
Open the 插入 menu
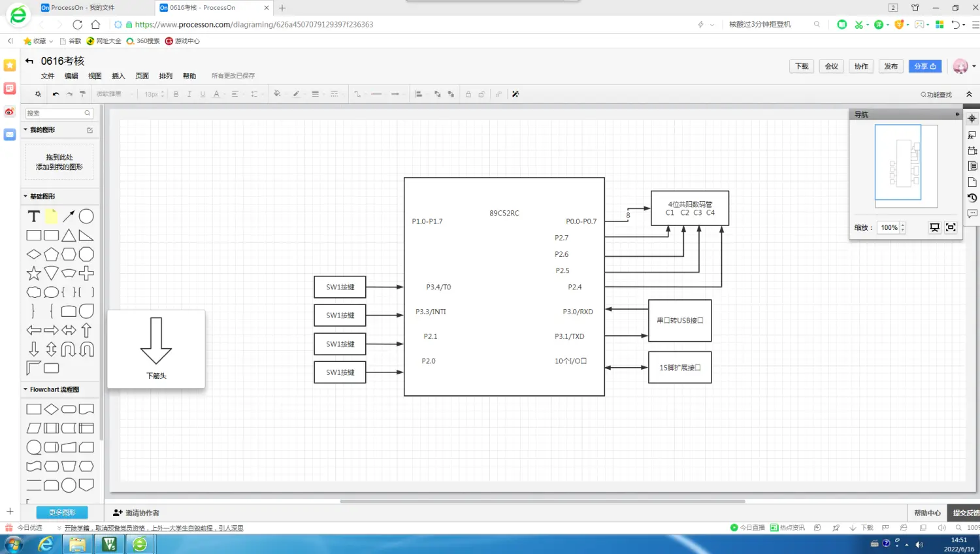pos(118,76)
